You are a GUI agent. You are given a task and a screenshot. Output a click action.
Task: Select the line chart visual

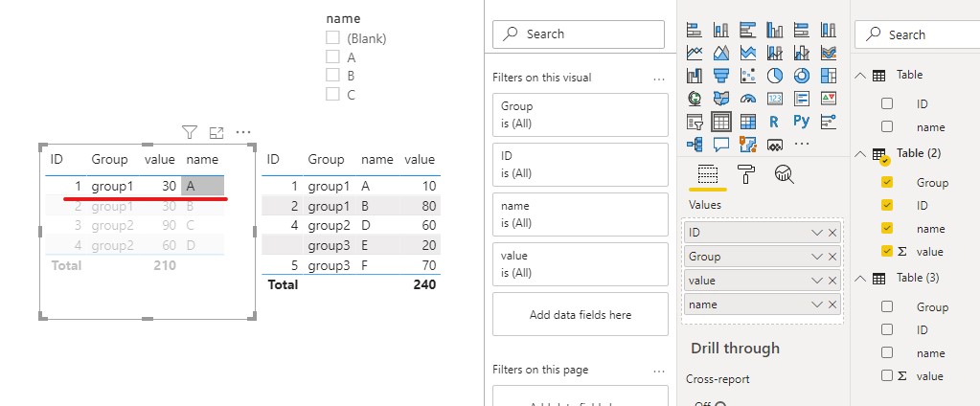695,53
